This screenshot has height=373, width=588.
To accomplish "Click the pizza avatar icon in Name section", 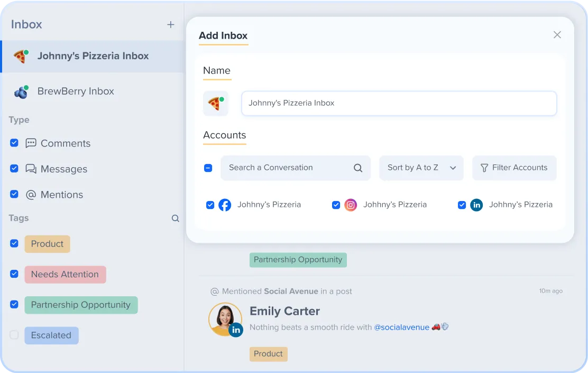I will pos(216,103).
